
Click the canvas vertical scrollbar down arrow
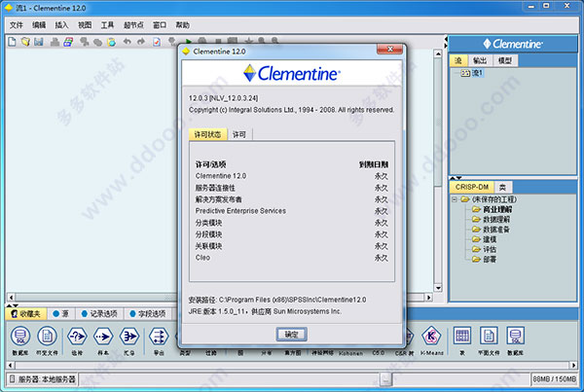click(438, 288)
